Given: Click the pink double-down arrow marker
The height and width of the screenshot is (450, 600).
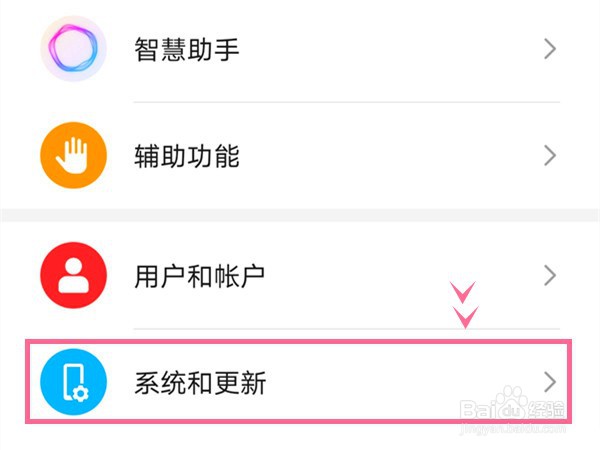Looking at the screenshot, I should (x=465, y=305).
